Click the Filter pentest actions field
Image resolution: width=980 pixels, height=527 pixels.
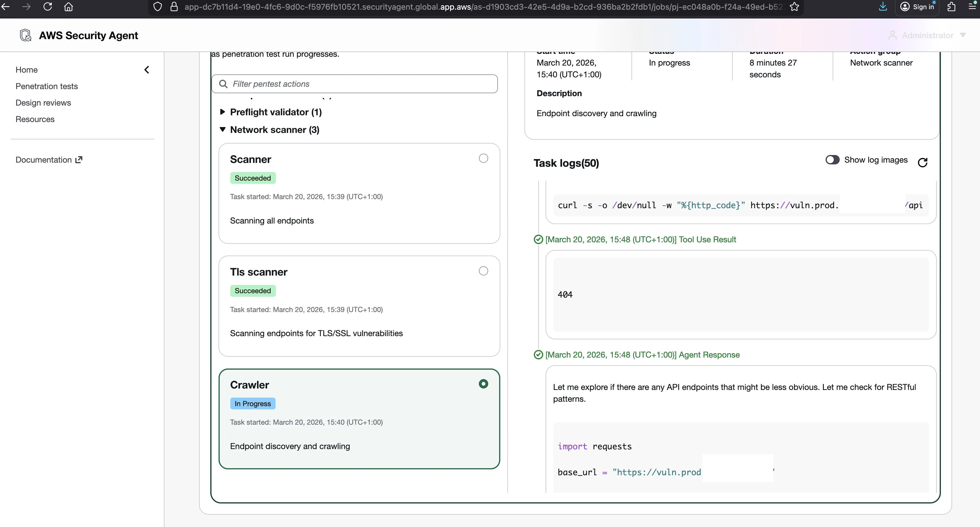[355, 84]
